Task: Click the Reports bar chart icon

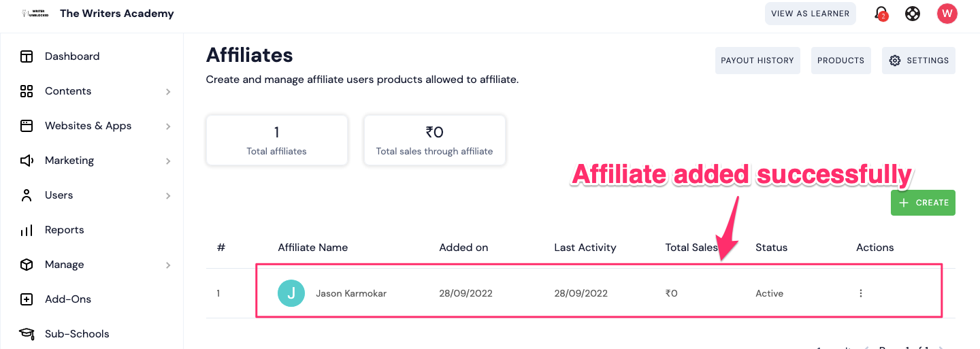Action: tap(27, 230)
